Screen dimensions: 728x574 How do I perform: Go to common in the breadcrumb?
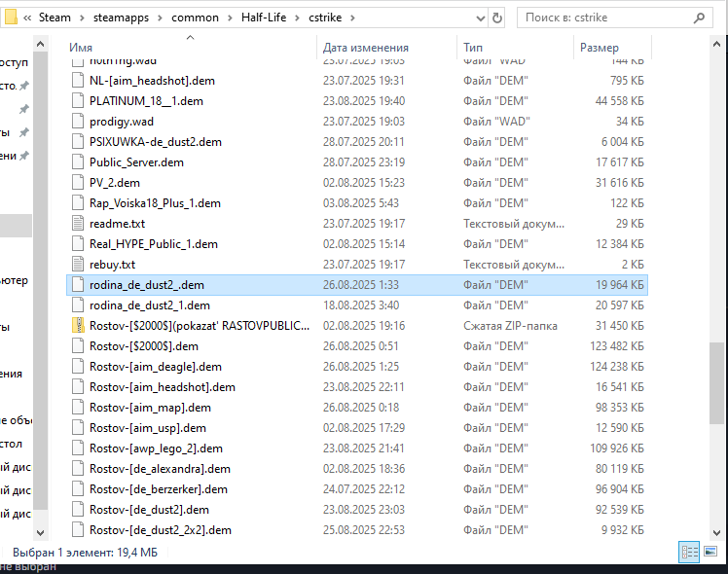(x=195, y=18)
